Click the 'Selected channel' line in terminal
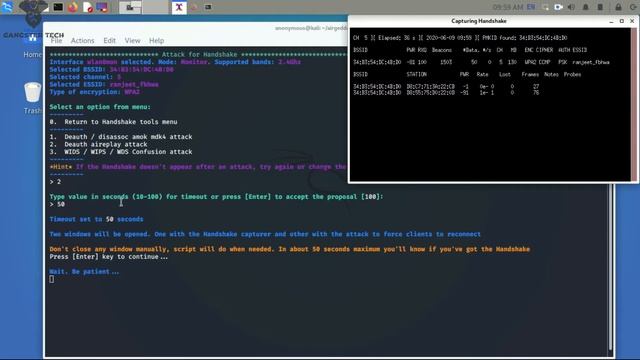This screenshot has width=640, height=360. click(85, 77)
